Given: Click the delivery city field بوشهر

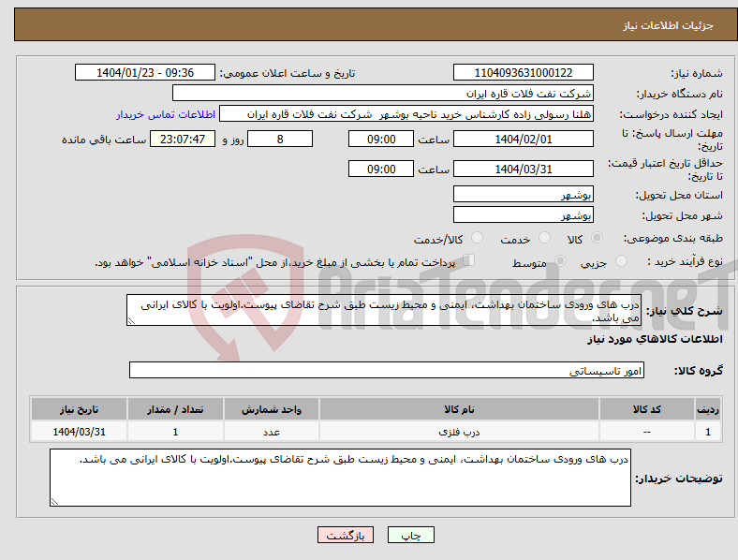Looking at the screenshot, I should (x=523, y=214).
